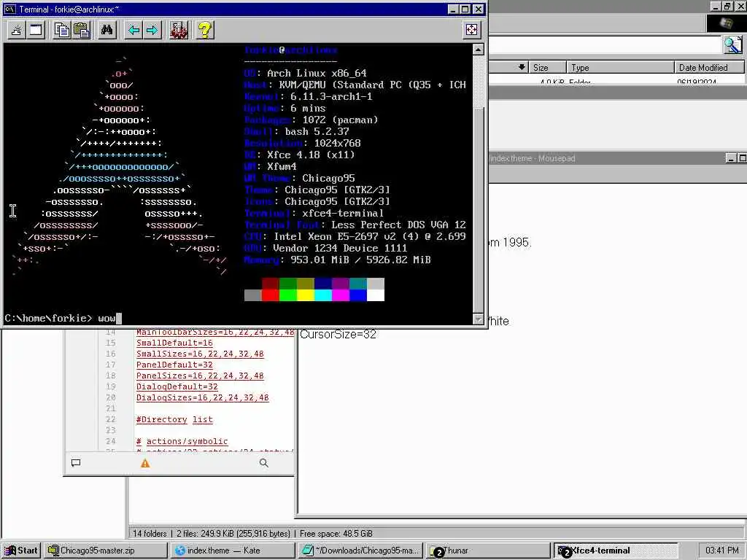Viewport: 747px width, 560px height.
Task: Open terminal help question mark
Action: [x=205, y=30]
